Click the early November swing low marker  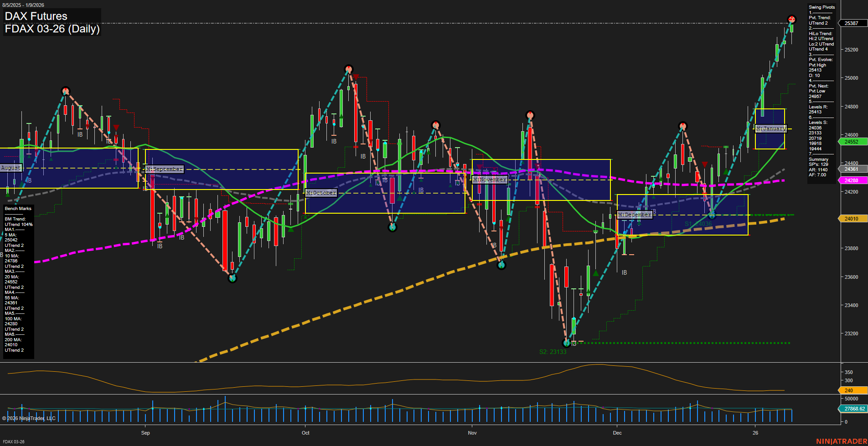point(501,264)
